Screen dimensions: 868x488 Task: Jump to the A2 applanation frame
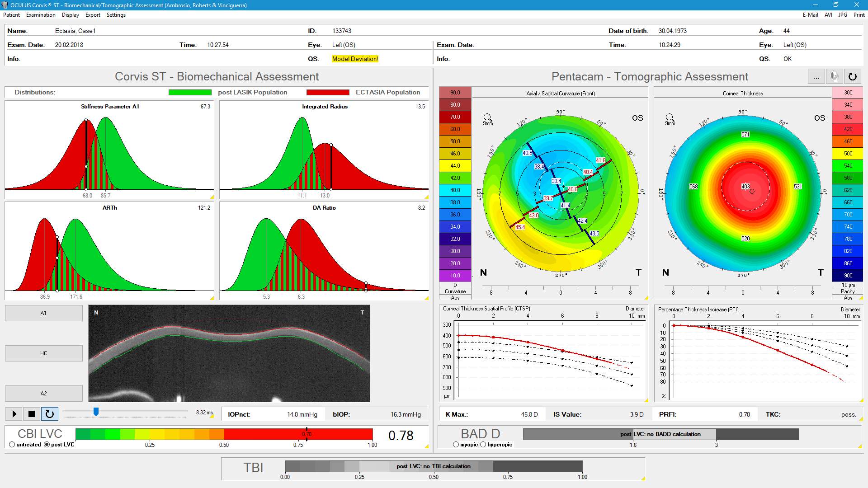coord(44,394)
